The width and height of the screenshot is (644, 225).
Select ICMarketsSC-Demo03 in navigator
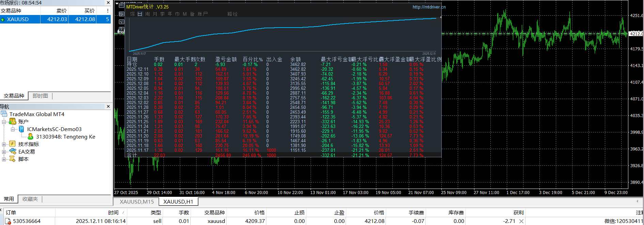coord(54,129)
